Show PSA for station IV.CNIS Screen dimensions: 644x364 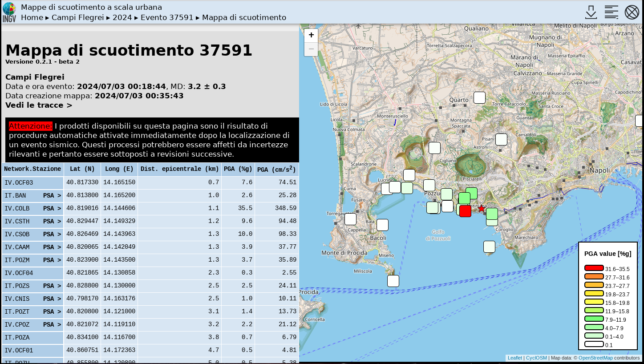52,299
